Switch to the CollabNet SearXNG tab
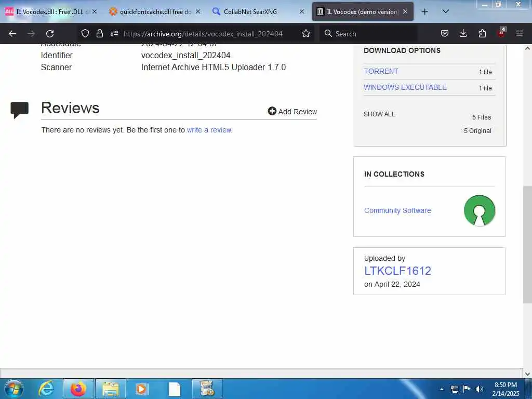532x399 pixels. point(258,11)
